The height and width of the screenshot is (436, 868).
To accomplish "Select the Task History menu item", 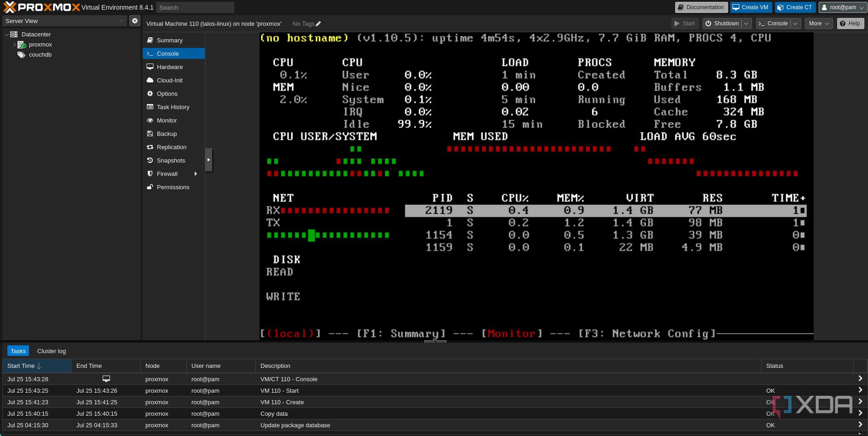I will click(x=173, y=107).
